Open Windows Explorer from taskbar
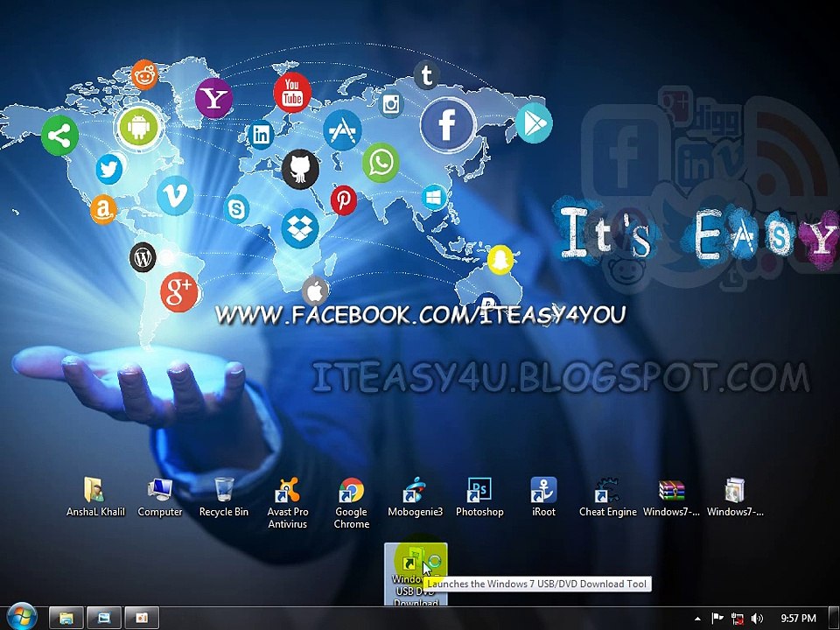The image size is (840, 630). click(66, 619)
